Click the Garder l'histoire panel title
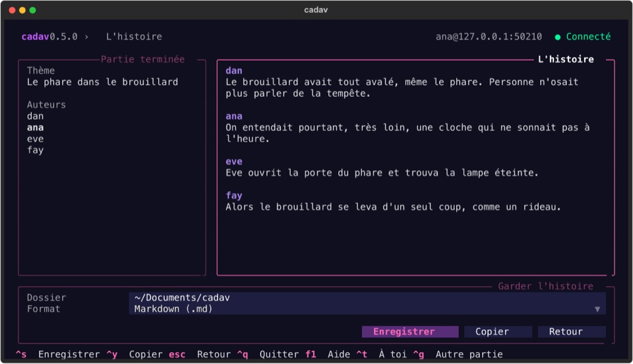 (x=545, y=286)
